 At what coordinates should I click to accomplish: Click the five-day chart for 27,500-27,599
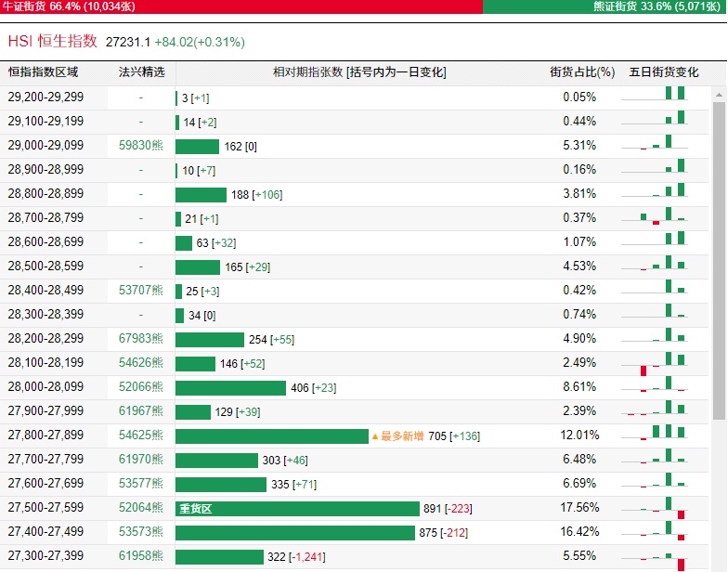655,508
